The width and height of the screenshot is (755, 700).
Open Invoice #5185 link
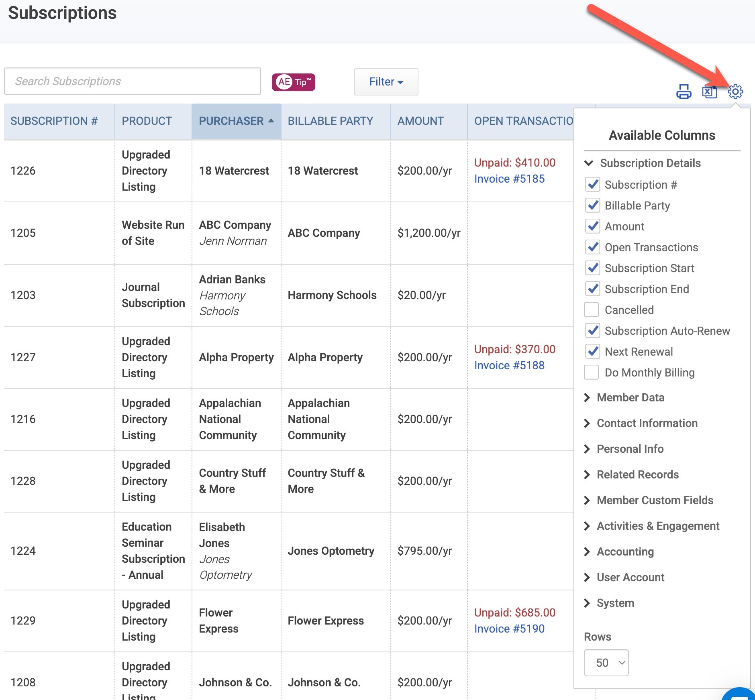pos(509,179)
